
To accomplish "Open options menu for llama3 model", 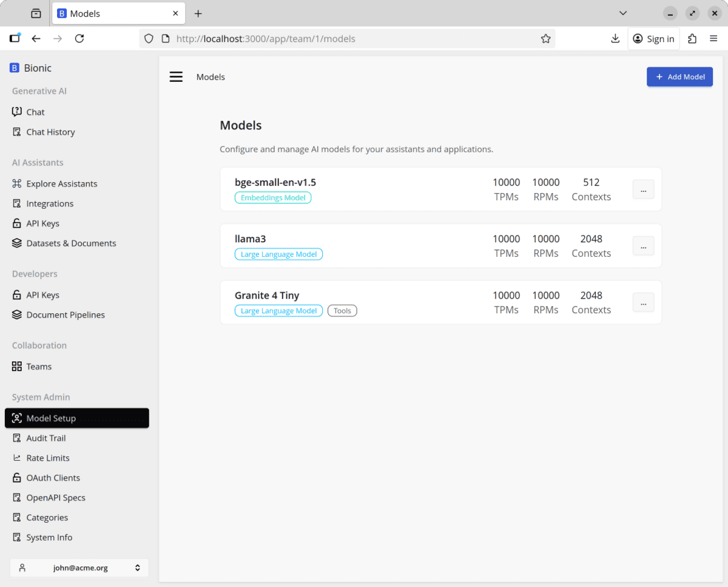I will point(643,246).
